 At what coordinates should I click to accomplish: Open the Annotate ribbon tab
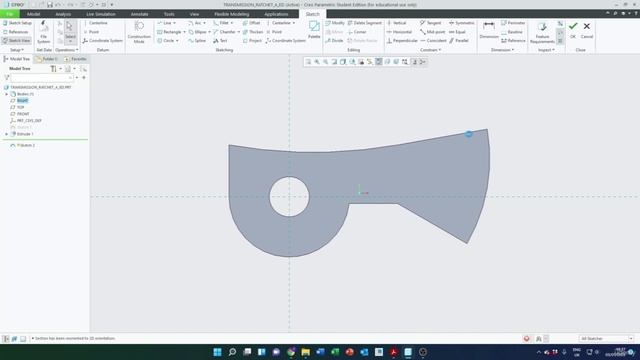click(139, 14)
